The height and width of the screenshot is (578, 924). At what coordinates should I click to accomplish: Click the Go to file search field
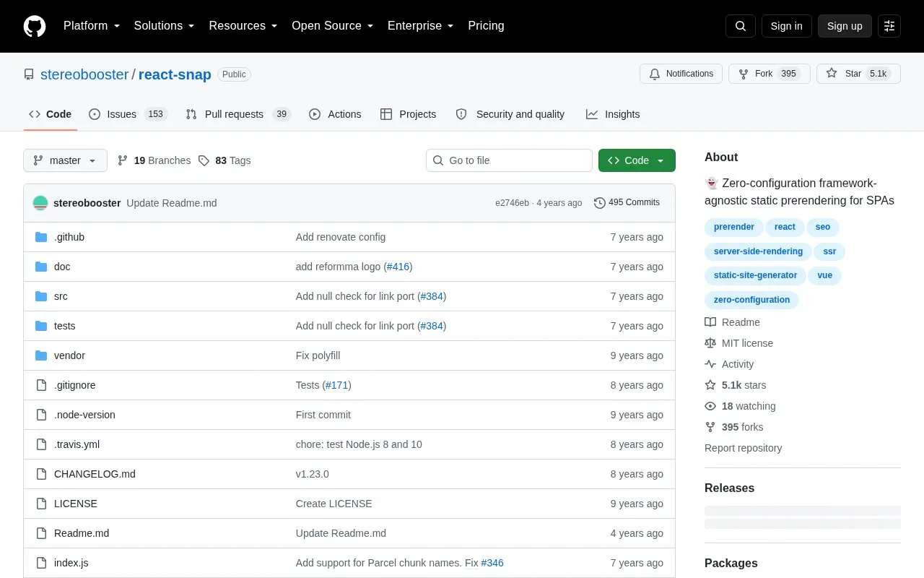[509, 160]
